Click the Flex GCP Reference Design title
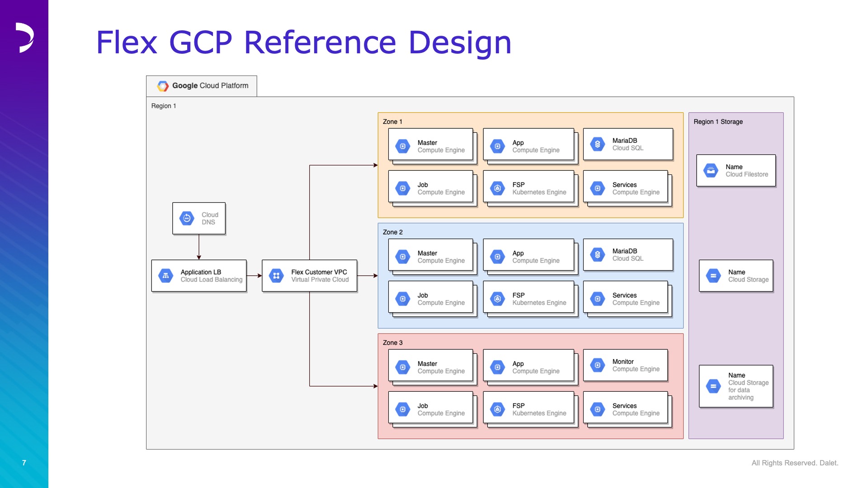The width and height of the screenshot is (868, 488). pyautogui.click(x=303, y=42)
